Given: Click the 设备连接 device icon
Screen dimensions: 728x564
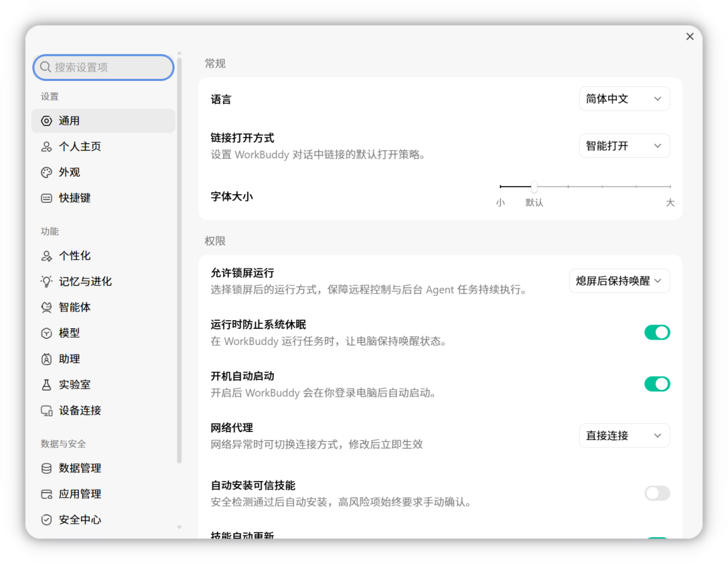Looking at the screenshot, I should pyautogui.click(x=47, y=411).
